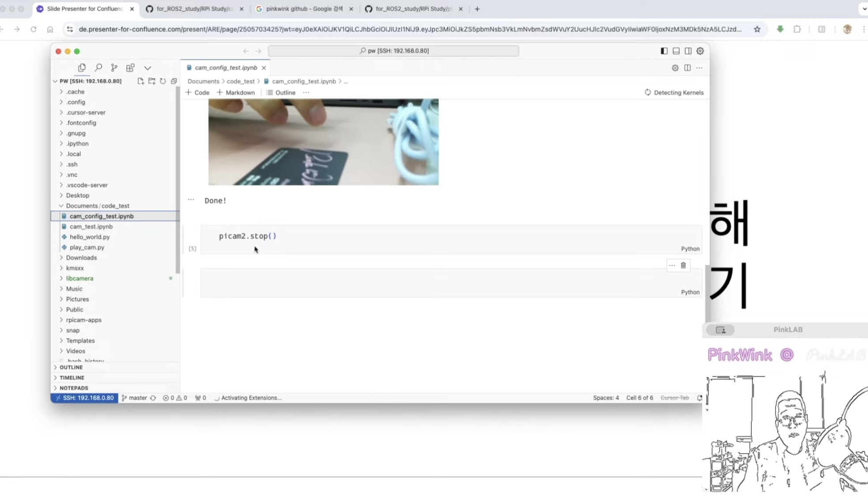Click the explorer vertical scrollbar

tap(177, 177)
